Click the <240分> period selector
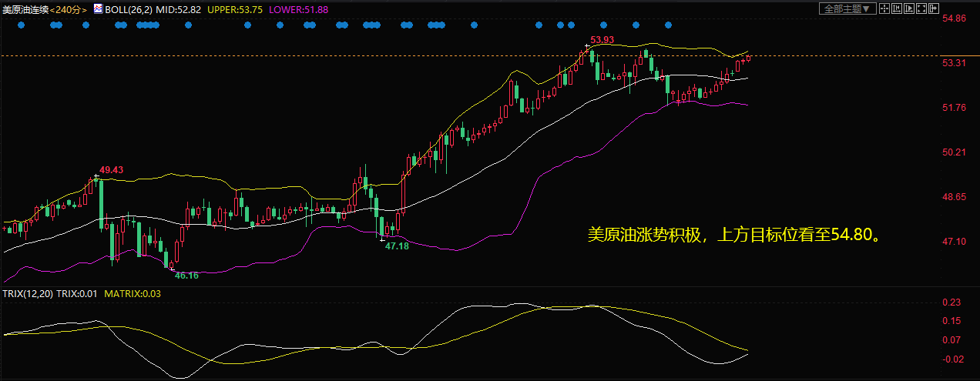 pyautogui.click(x=69, y=8)
